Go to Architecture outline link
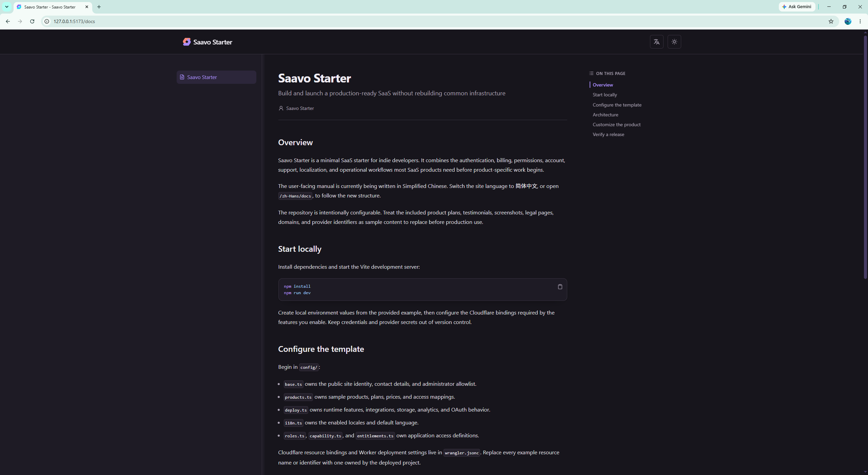The image size is (868, 475). tap(605, 115)
